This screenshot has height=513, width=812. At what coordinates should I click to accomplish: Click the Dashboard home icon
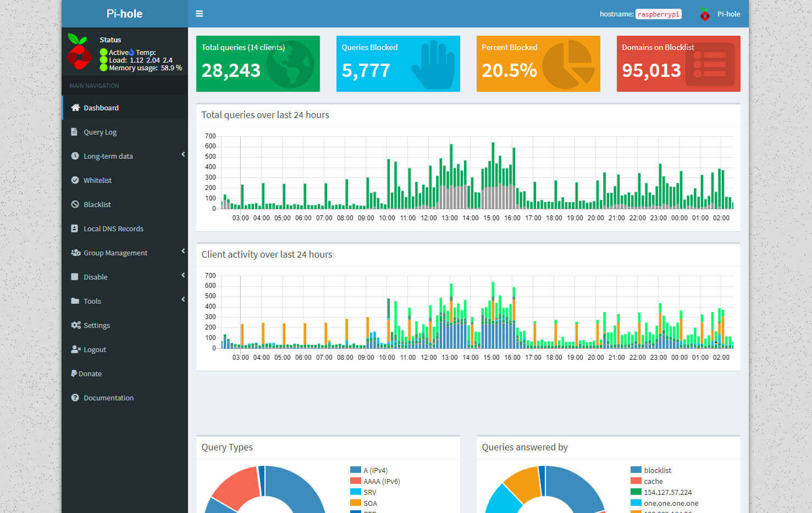(x=75, y=108)
